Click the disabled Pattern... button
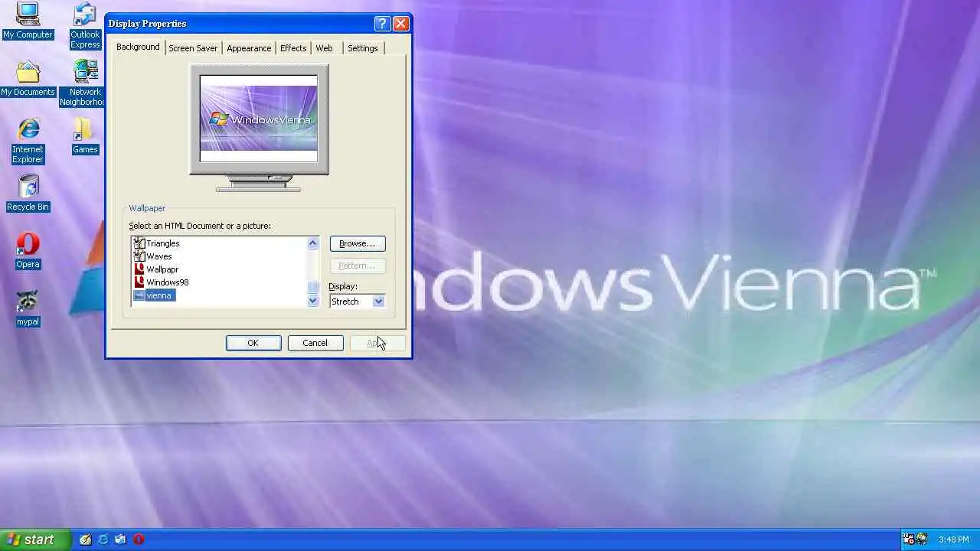The image size is (980, 551). (x=358, y=266)
